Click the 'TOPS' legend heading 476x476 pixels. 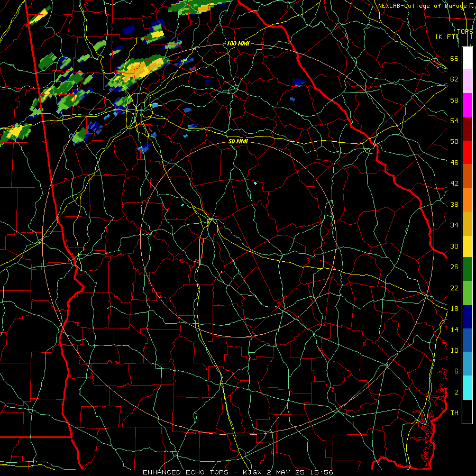pyautogui.click(x=465, y=32)
